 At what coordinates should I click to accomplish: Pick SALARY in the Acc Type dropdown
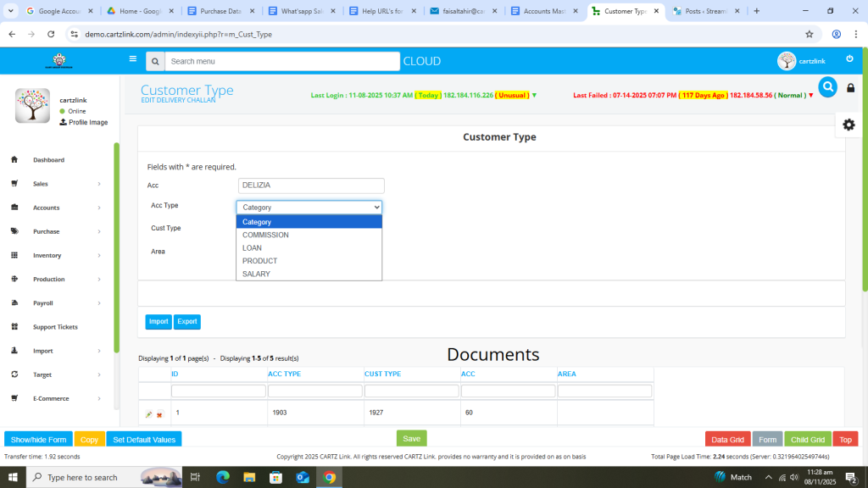(256, 274)
